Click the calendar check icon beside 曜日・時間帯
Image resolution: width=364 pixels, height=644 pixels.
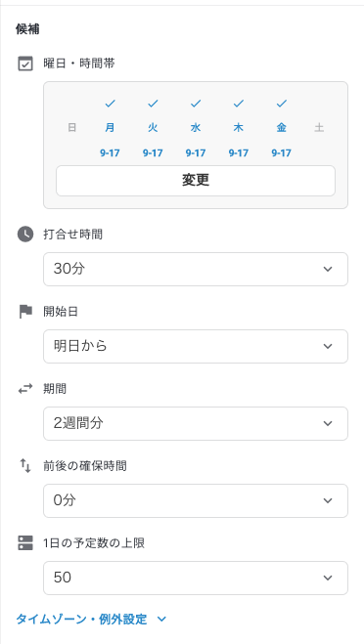(x=25, y=64)
